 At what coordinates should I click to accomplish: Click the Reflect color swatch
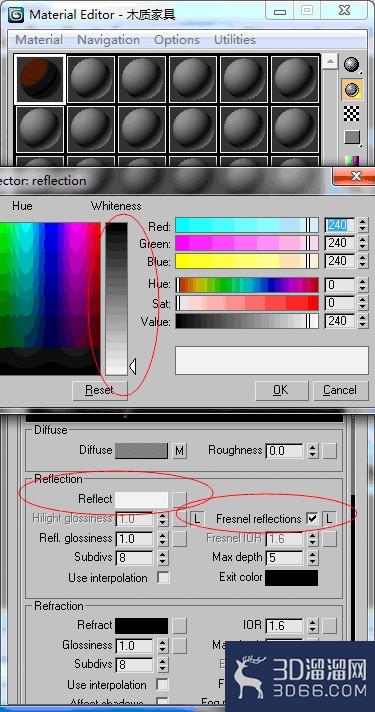click(141, 499)
